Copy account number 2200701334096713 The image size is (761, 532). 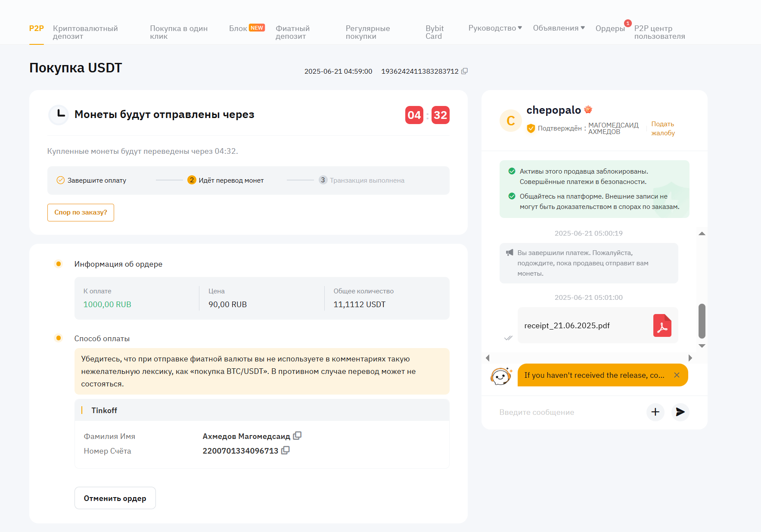[285, 450]
